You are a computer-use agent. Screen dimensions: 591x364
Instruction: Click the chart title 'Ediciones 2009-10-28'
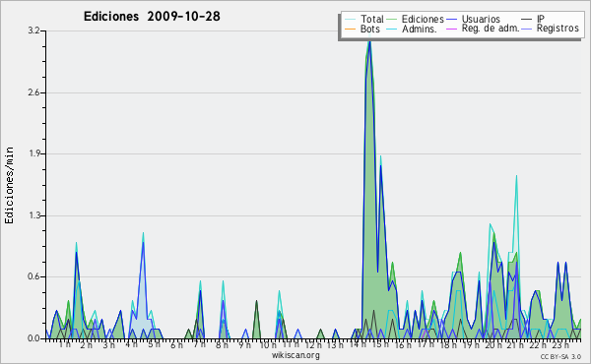pyautogui.click(x=152, y=17)
